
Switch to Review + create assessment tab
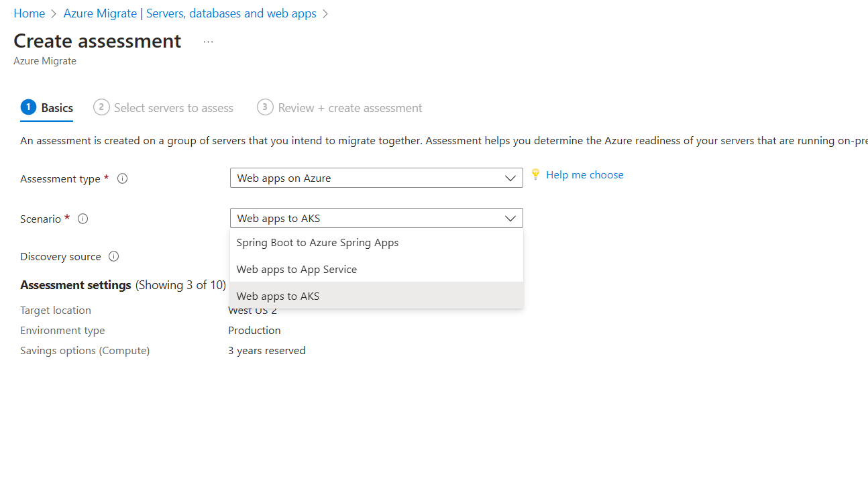point(349,107)
